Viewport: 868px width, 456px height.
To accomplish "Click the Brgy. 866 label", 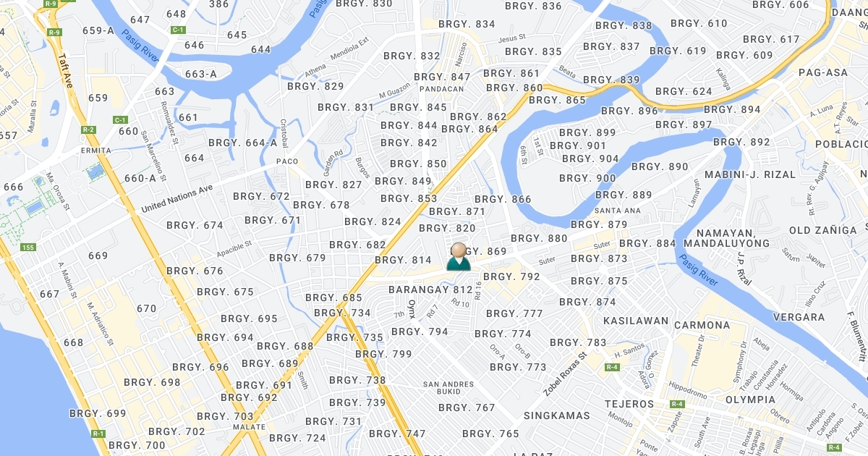I will (503, 200).
